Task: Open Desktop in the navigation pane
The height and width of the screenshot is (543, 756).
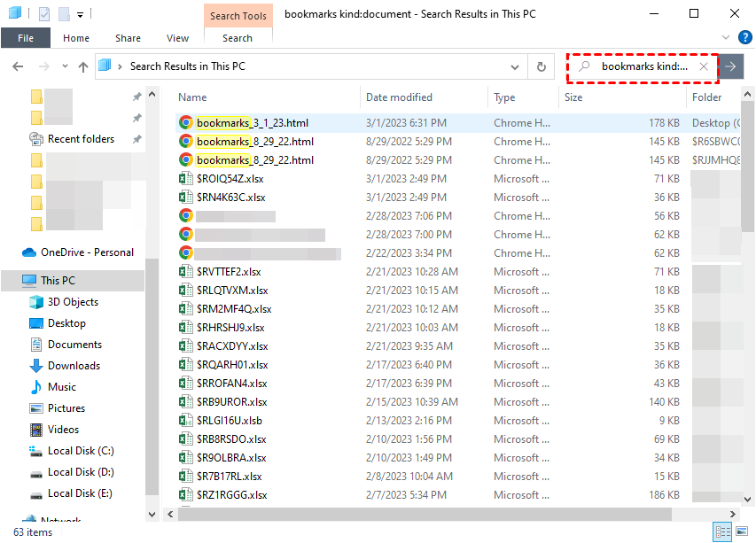Action: click(x=66, y=323)
